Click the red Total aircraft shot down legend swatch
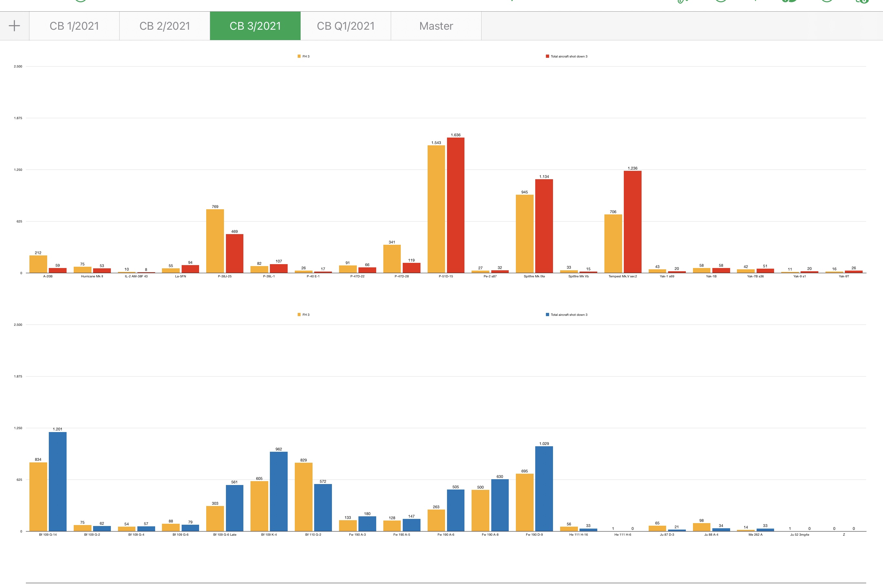Viewport: 883px width, 588px height. click(x=547, y=56)
